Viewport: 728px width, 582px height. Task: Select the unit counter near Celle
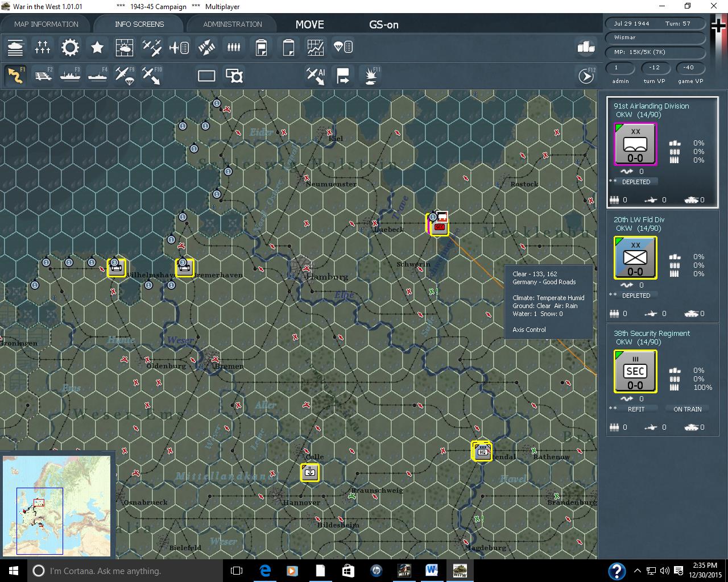pos(310,473)
